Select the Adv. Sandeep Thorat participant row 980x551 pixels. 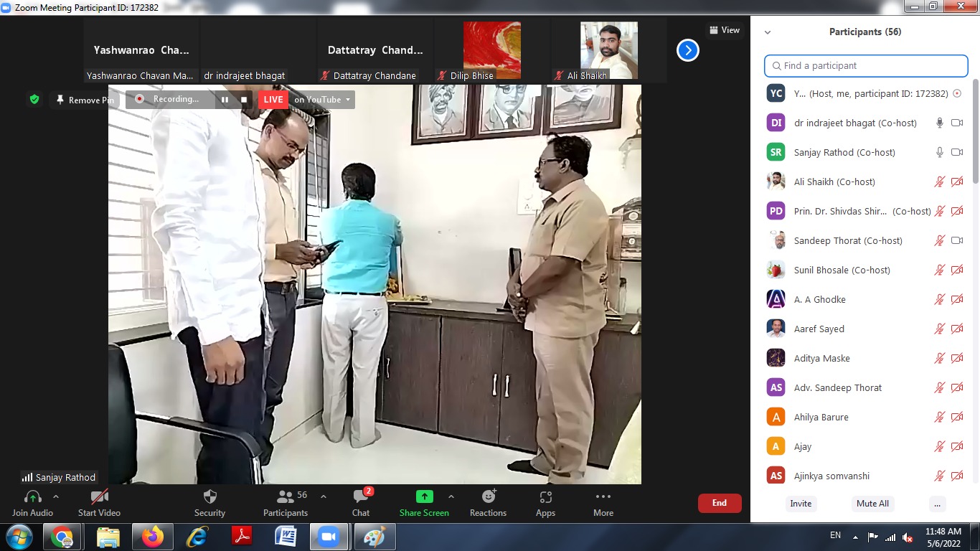(x=861, y=387)
